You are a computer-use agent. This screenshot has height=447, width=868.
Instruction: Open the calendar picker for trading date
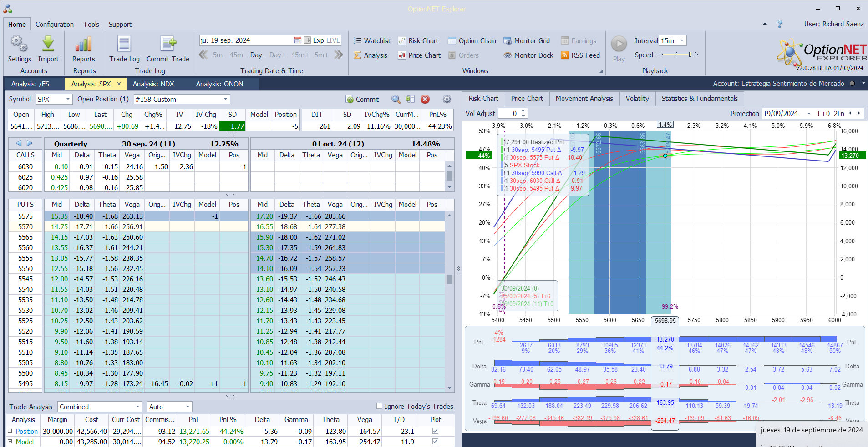point(298,40)
